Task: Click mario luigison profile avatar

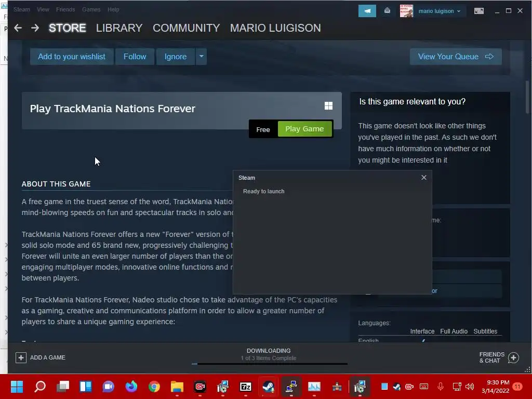Action: (x=406, y=11)
